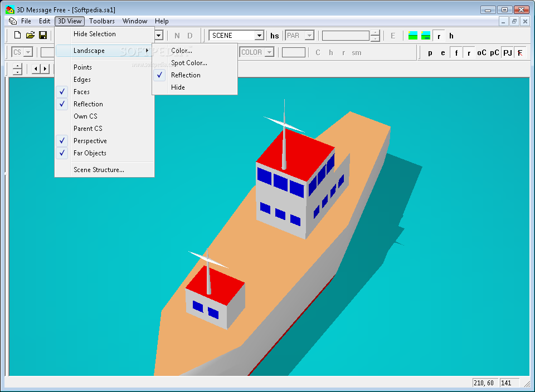535x392 pixels.
Task: Enable Parent CS in menu
Action: pyautogui.click(x=104, y=129)
